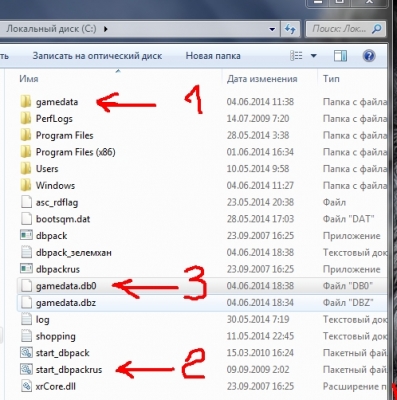Click the asc_rdflag file icon
This screenshot has width=397, height=400.
point(26,202)
